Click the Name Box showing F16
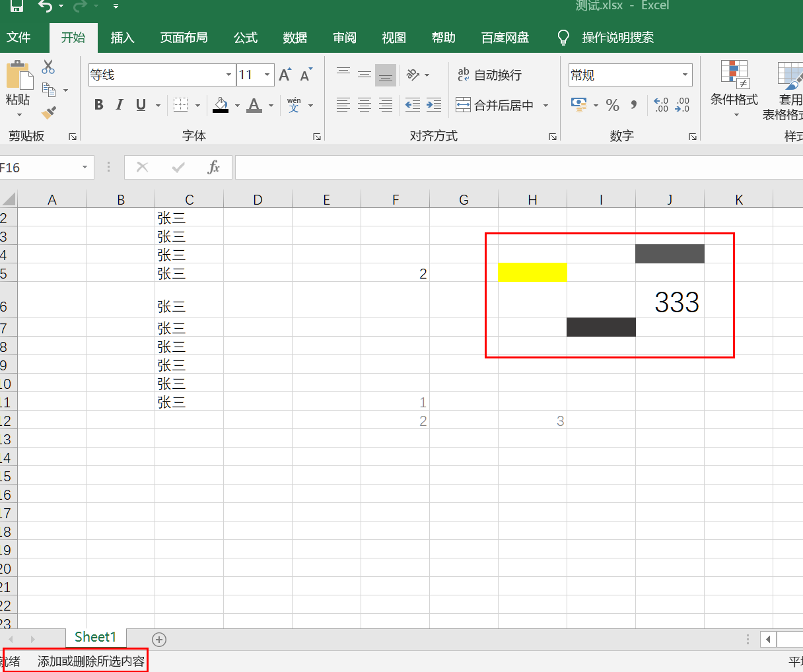 point(38,168)
